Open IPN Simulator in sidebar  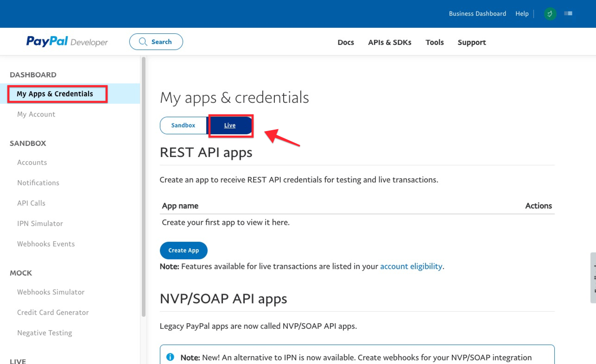pos(40,223)
